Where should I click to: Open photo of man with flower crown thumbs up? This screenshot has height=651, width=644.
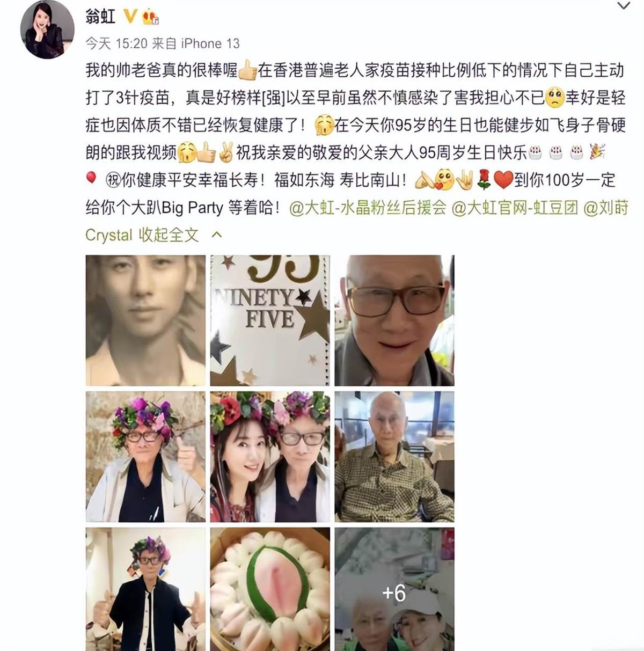pyautogui.click(x=145, y=457)
